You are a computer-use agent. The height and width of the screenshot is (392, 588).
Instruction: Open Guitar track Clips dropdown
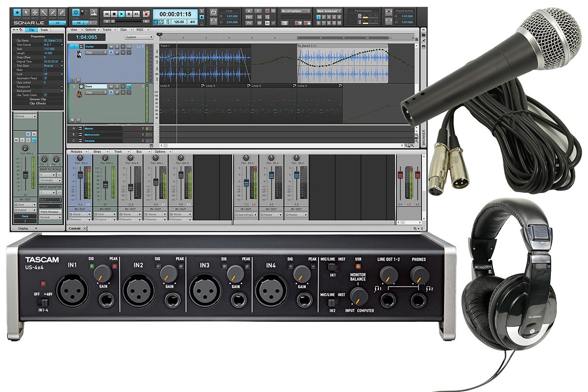96,52
